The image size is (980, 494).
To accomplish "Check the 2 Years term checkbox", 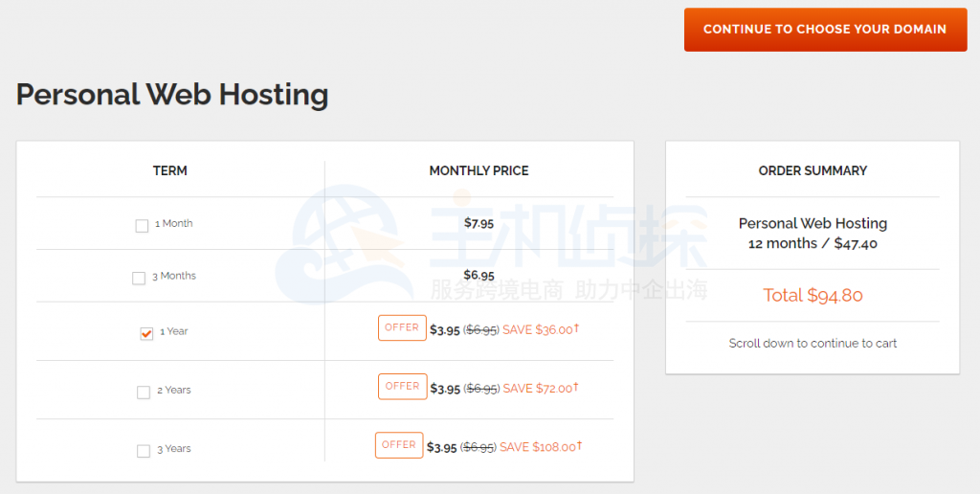I will pyautogui.click(x=144, y=393).
